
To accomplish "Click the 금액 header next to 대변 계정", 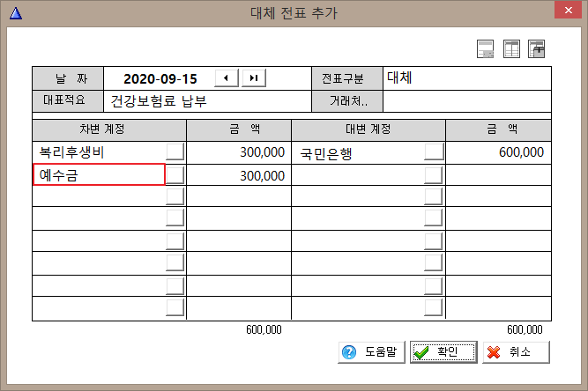I will (498, 129).
